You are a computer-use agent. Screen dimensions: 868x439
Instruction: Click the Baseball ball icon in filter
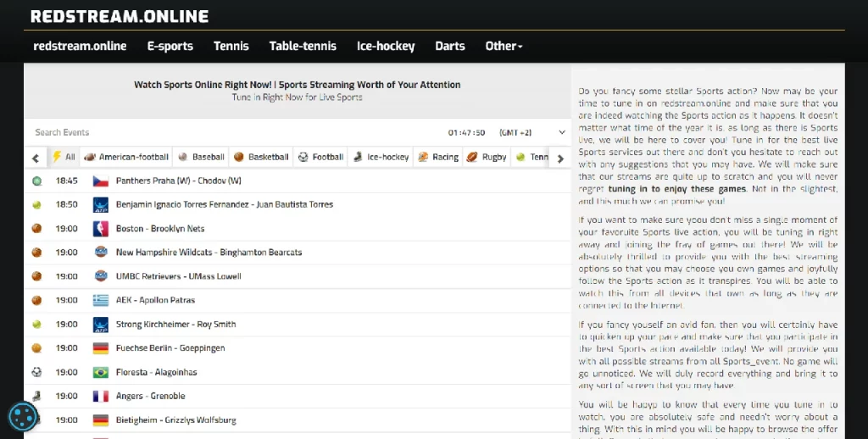pos(183,158)
